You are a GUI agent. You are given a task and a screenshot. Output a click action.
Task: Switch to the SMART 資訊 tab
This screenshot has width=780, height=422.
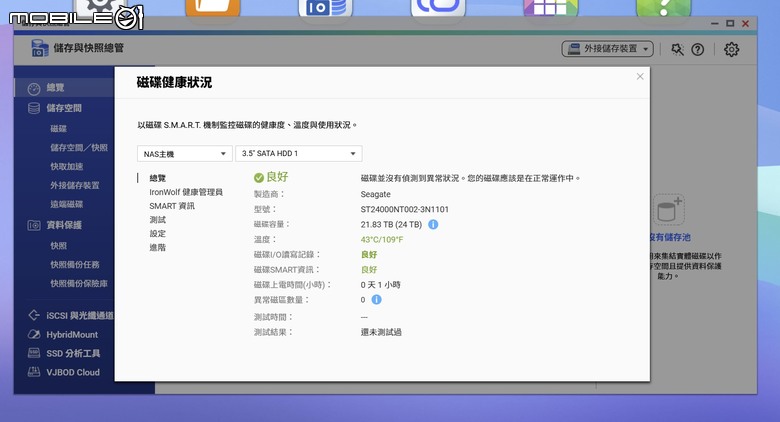(x=172, y=206)
